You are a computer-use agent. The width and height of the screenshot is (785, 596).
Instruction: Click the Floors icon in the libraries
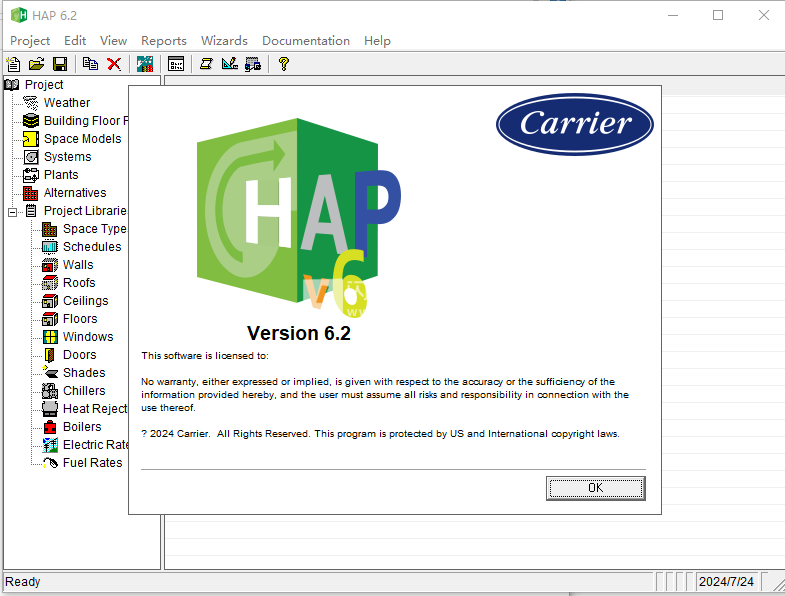(50, 319)
